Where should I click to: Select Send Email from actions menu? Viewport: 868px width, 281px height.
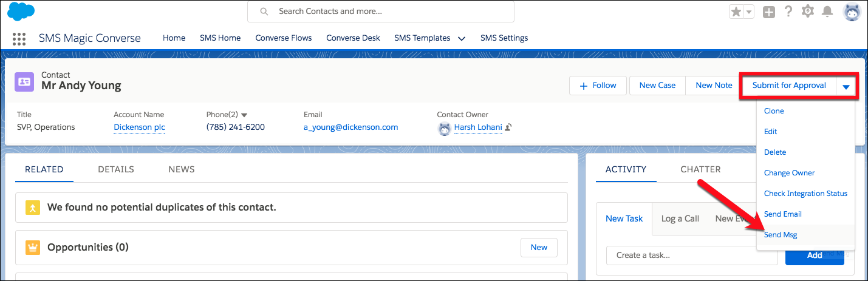point(783,214)
